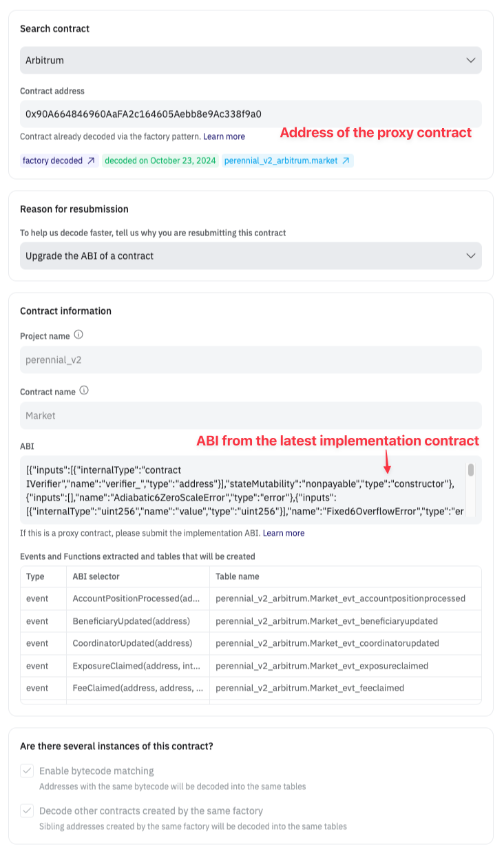
Task: Click the Arbitrum dropdown chevron
Action: click(471, 61)
